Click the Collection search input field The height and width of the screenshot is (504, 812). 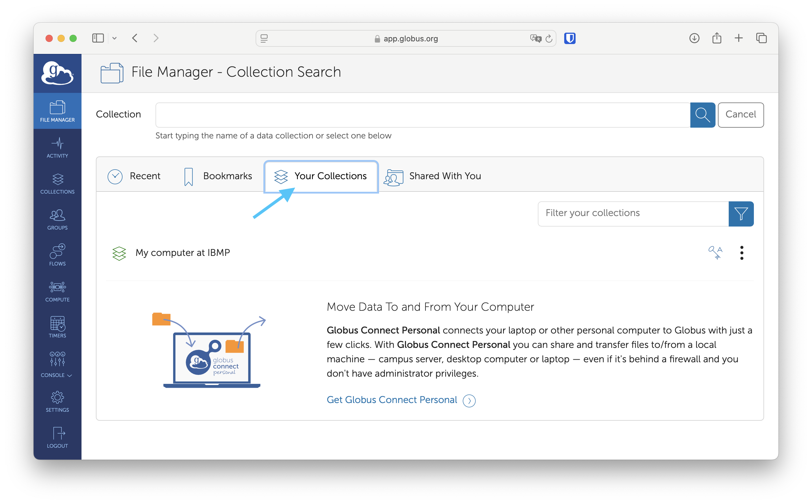click(423, 115)
